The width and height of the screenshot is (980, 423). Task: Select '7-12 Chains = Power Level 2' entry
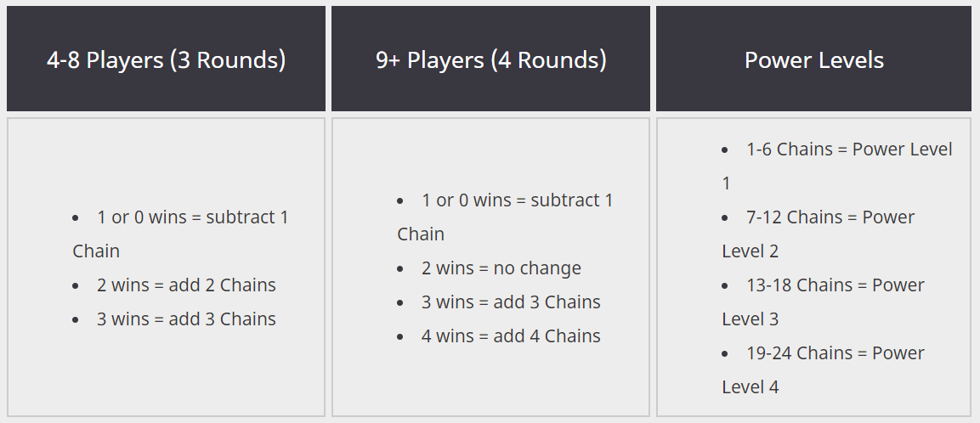819,234
